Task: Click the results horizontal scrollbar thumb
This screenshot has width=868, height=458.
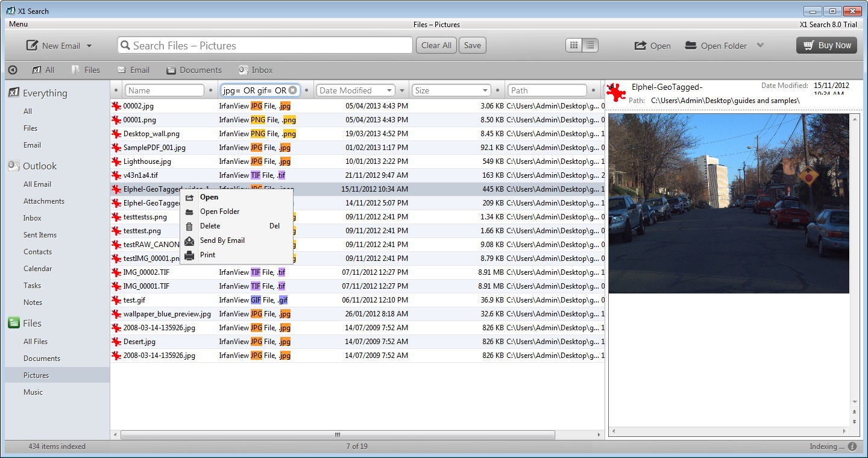Action: pyautogui.click(x=338, y=434)
